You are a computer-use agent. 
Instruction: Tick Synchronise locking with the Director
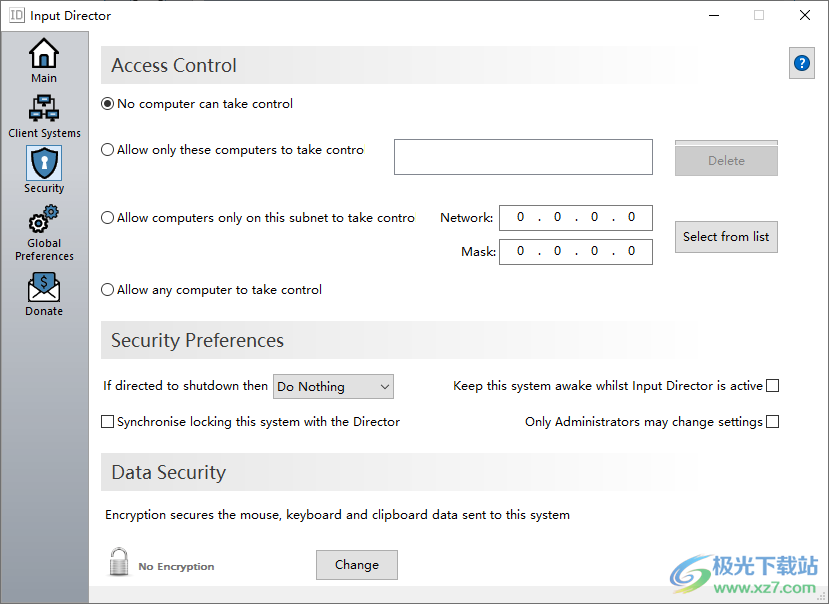(107, 422)
